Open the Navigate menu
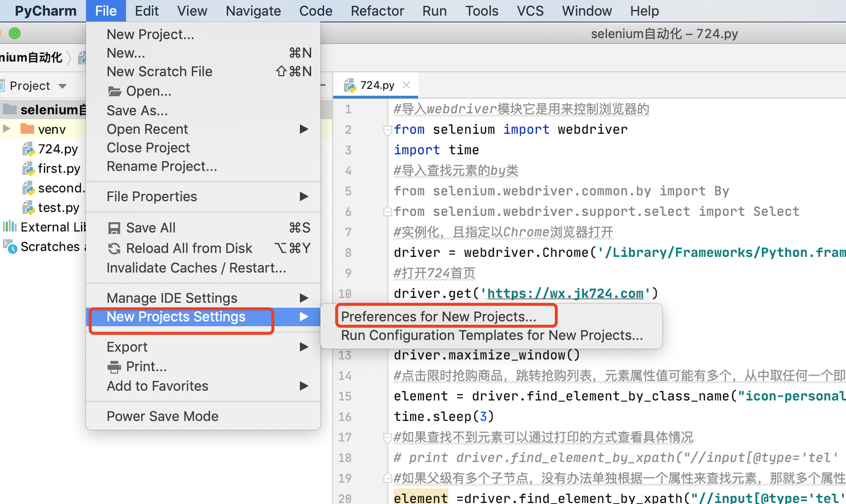The image size is (846, 504). 253,11
